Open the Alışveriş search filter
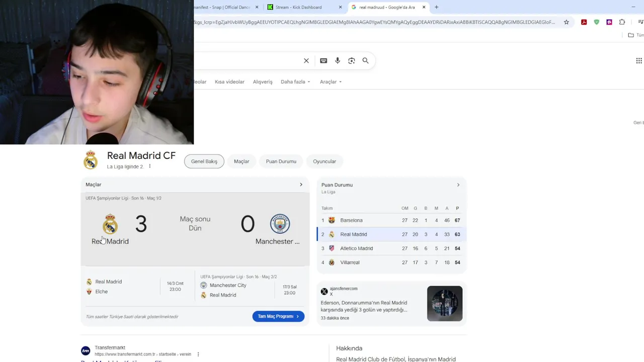 click(263, 82)
